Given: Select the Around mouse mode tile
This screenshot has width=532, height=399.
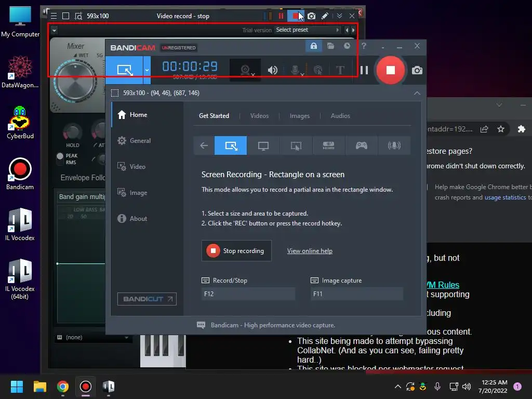Looking at the screenshot, I should [296, 145].
